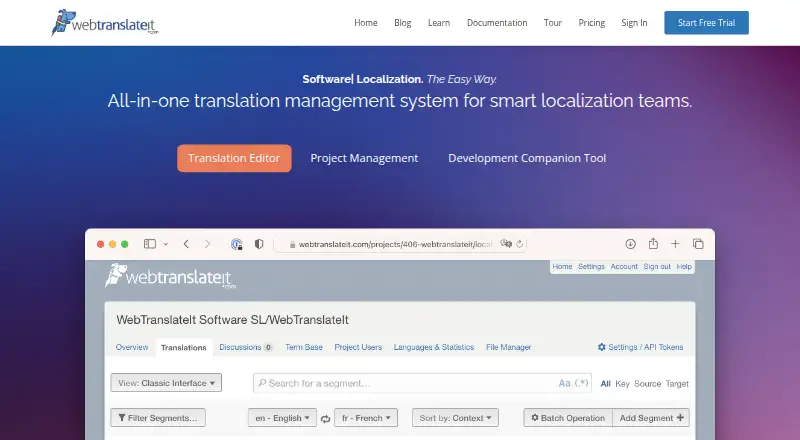
Task: Open Pricing in the top navigation
Action: click(x=591, y=23)
